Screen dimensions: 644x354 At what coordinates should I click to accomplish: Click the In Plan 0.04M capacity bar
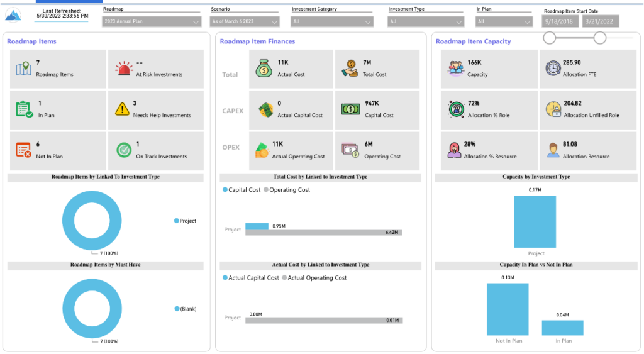tap(563, 328)
